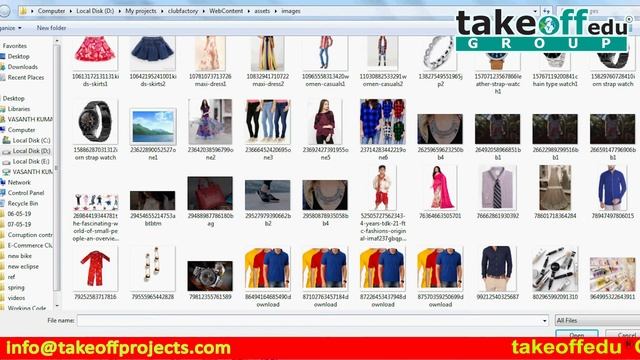Select the black strap watch thumbnail in second row
The height and width of the screenshot is (360, 640).
tap(96, 121)
